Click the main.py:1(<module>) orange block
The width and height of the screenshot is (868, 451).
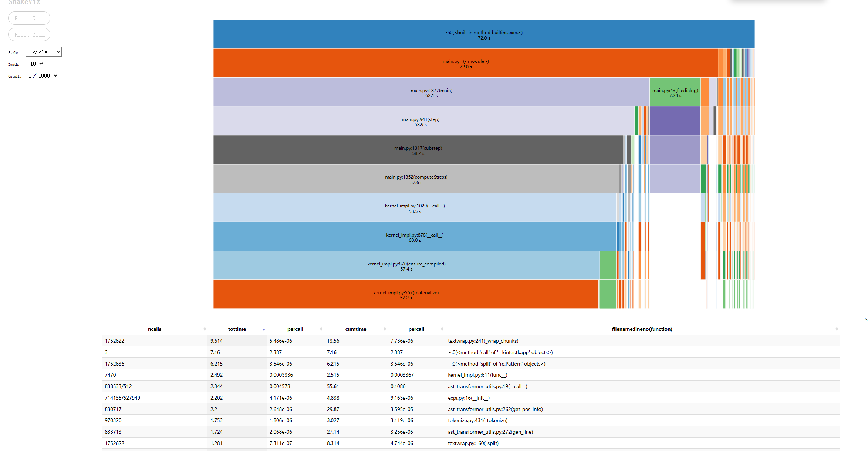click(465, 63)
